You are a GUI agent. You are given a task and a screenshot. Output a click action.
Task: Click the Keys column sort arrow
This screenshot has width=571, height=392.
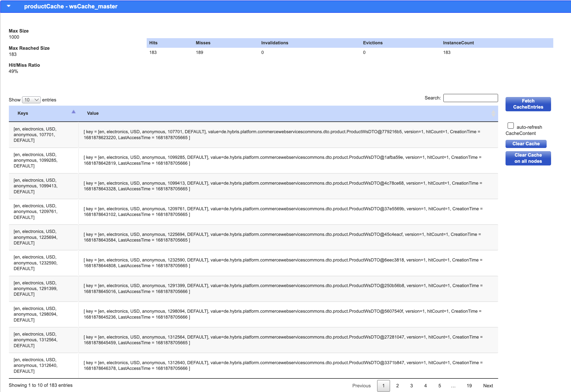pyautogui.click(x=73, y=112)
